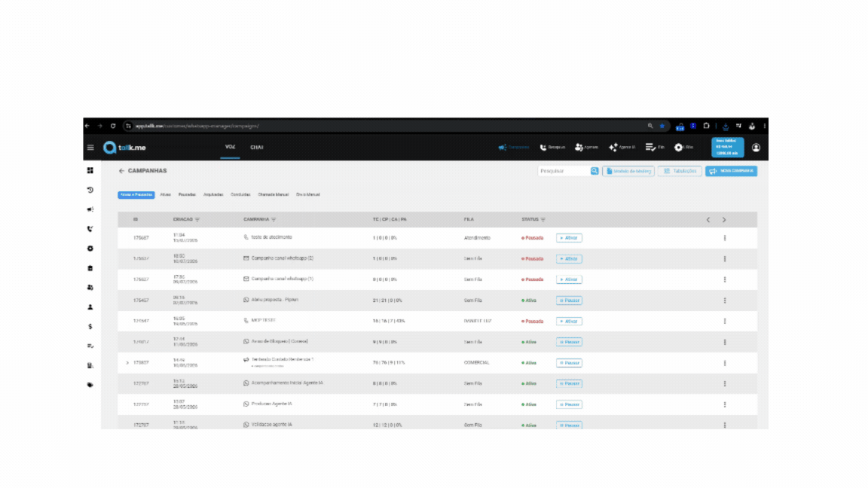868x488 pixels.
Task: Click the Pesquisar search field
Action: (564, 171)
